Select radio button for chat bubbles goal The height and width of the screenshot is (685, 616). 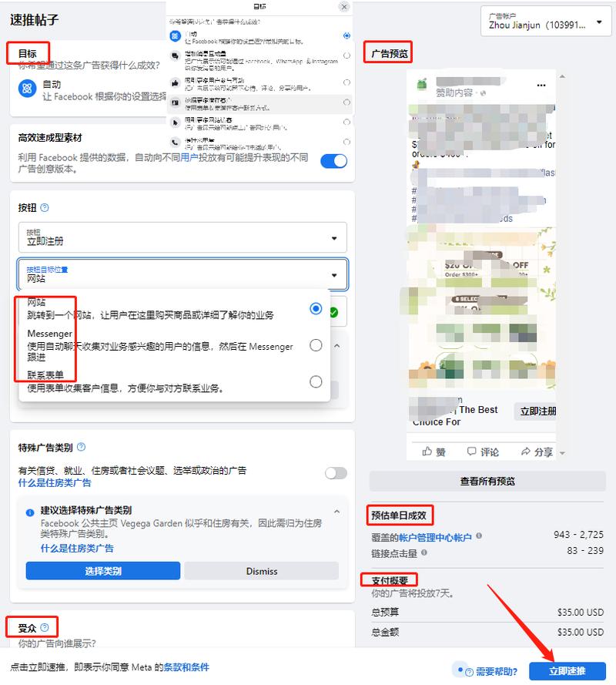[346, 55]
